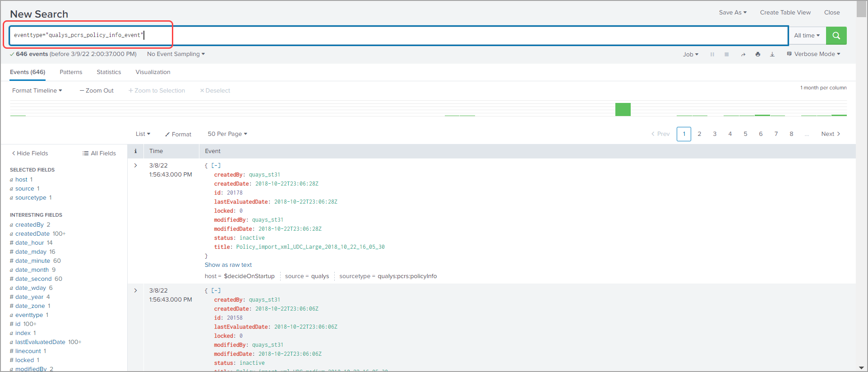Image resolution: width=868 pixels, height=372 pixels.
Task: Open the All Fields list
Action: [99, 153]
